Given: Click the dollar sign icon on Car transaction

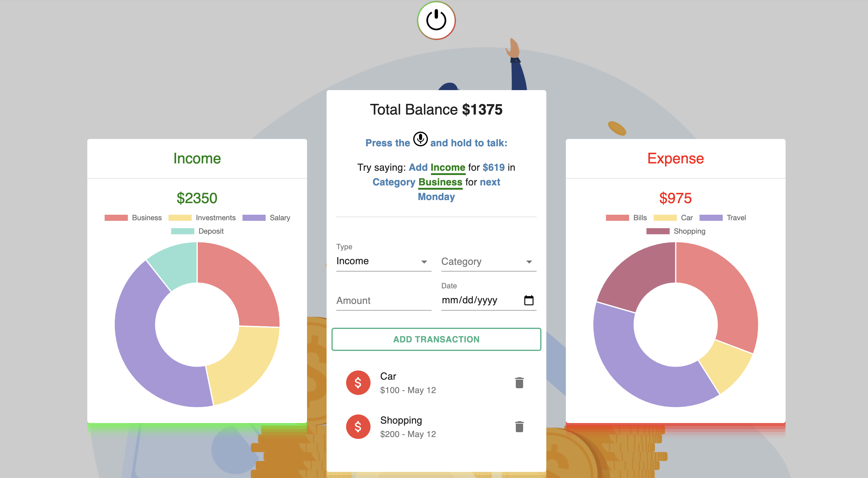Looking at the screenshot, I should click(358, 382).
